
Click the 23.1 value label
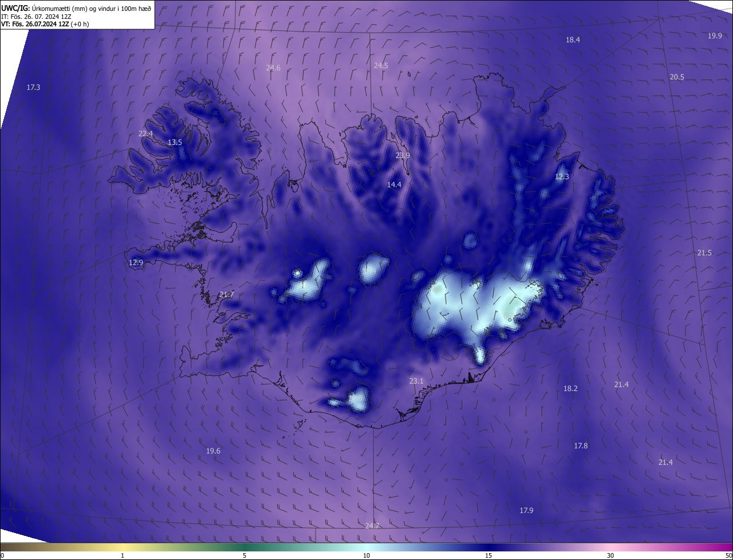coord(416,381)
